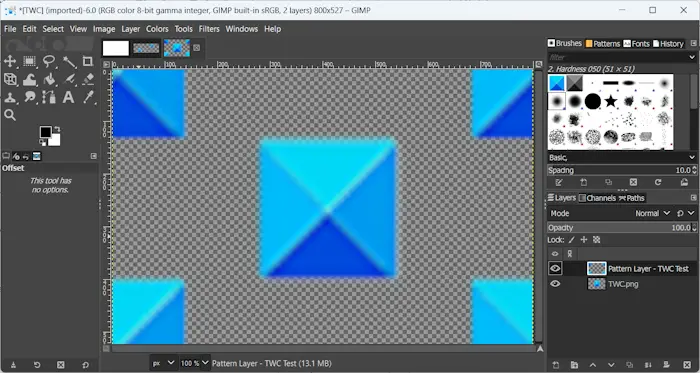Select the Zoom magnifier tool
This screenshot has height=373, width=700.
pyautogui.click(x=10, y=115)
